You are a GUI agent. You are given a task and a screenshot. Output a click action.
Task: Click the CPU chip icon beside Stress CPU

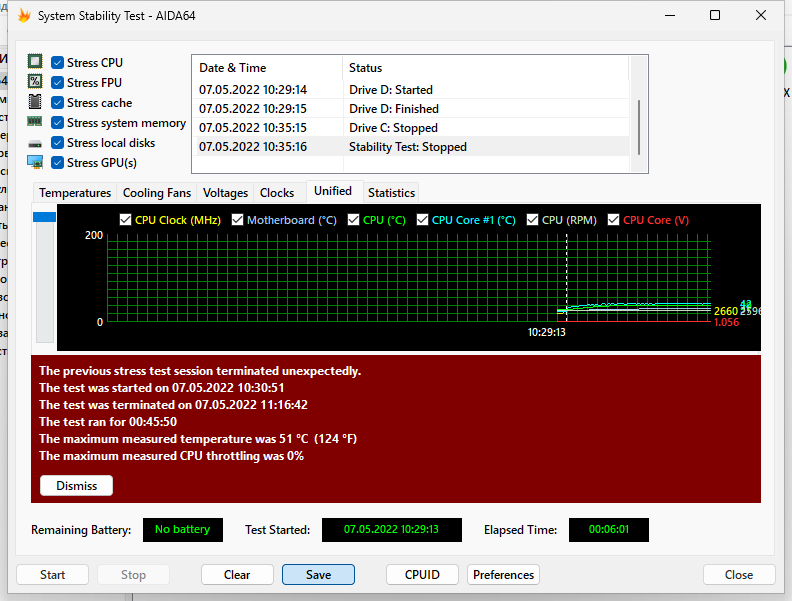click(35, 62)
